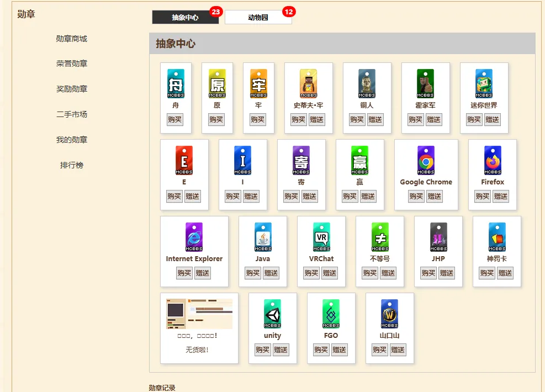The height and width of the screenshot is (392, 545).
Task: Buy the VRChat medal
Action: tap(311, 273)
